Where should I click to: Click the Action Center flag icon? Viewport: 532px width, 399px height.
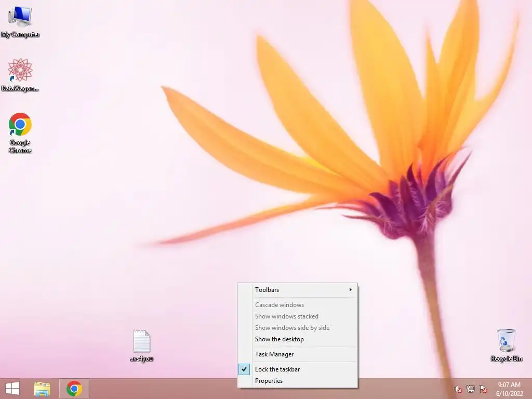483,389
